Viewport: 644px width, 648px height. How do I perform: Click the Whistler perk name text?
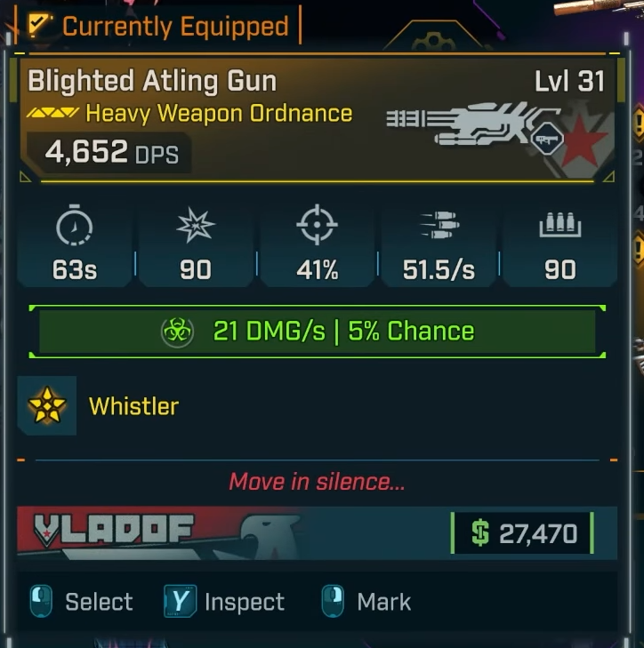pos(133,406)
